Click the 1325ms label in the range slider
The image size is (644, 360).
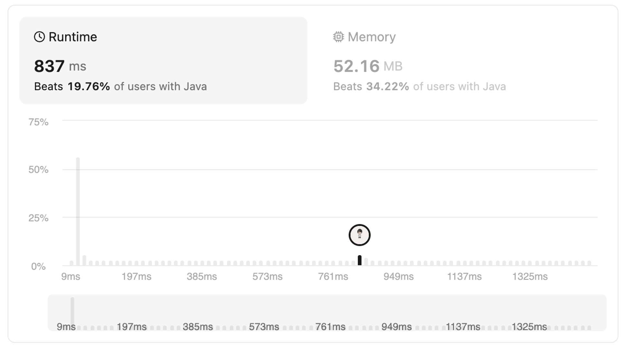tap(529, 327)
